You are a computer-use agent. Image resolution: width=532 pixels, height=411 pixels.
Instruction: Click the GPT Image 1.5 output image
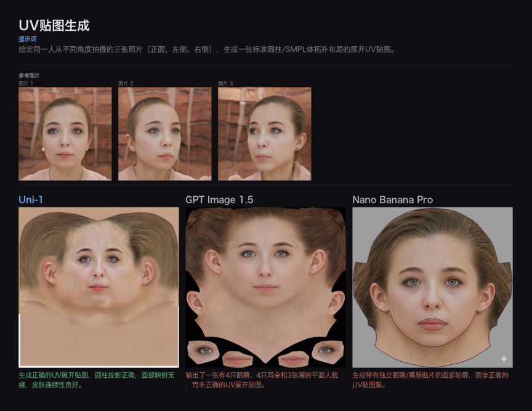265,287
